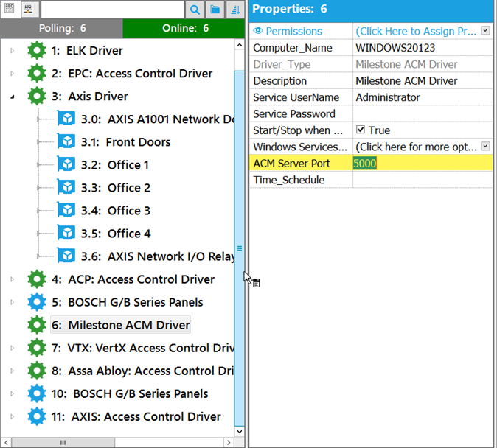The width and height of the screenshot is (497, 448).
Task: Click the search text input field
Action: tap(113, 10)
